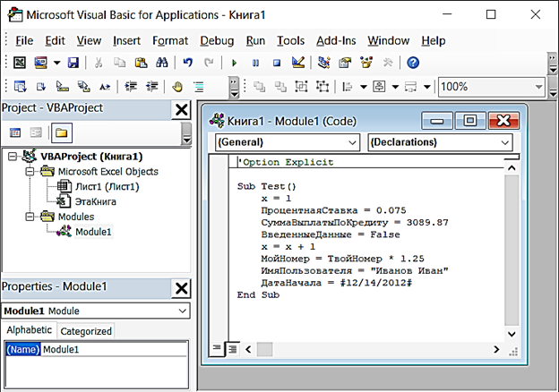Viewport: 559px width, 392px height.
Task: Open Find with the binoculars icon
Action: (x=162, y=63)
